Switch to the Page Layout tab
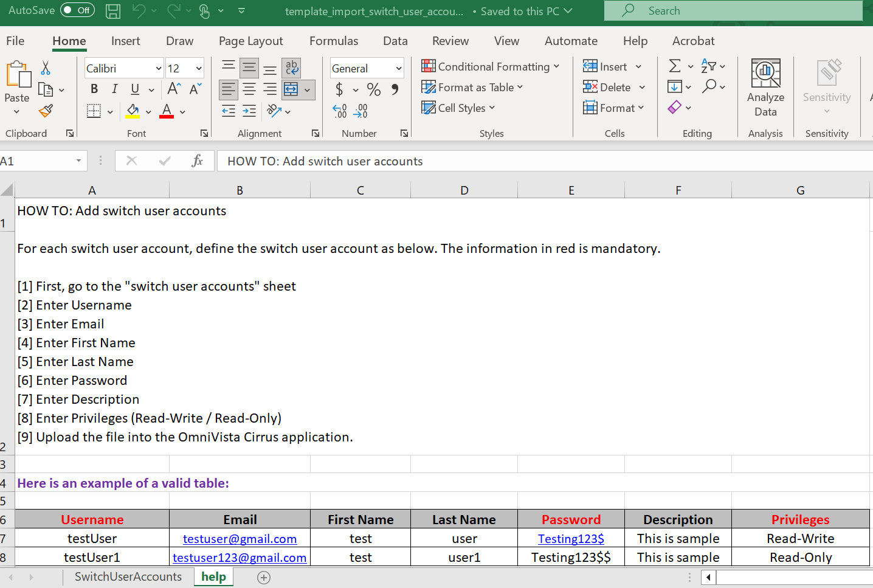Screen dimensions: 873x588 click(x=250, y=41)
